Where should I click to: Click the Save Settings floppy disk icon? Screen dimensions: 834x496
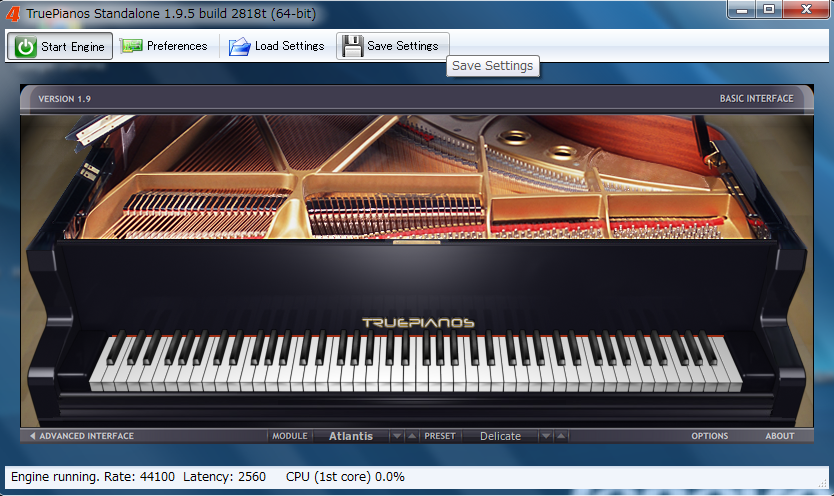tap(352, 46)
